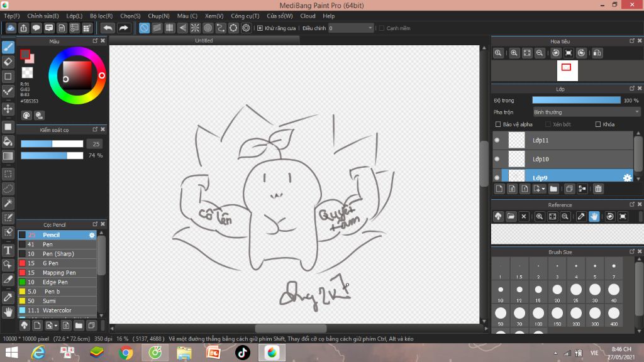Select the Move tool
This screenshot has width=644, height=362.
point(8,109)
